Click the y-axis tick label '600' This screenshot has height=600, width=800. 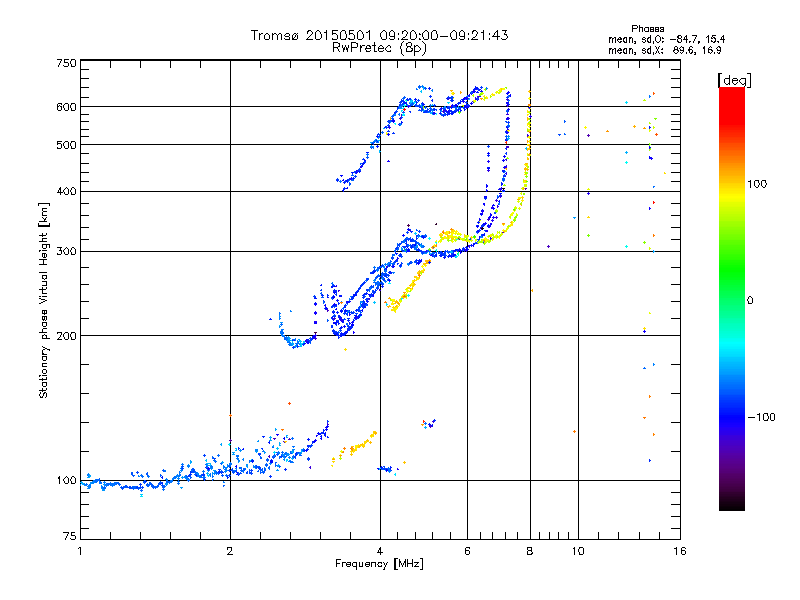tap(67, 107)
